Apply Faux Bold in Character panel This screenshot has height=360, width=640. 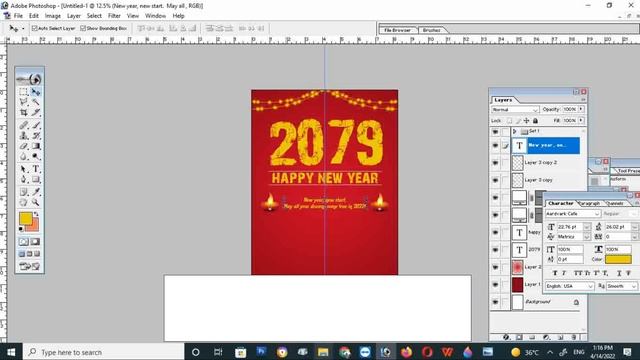point(554,273)
